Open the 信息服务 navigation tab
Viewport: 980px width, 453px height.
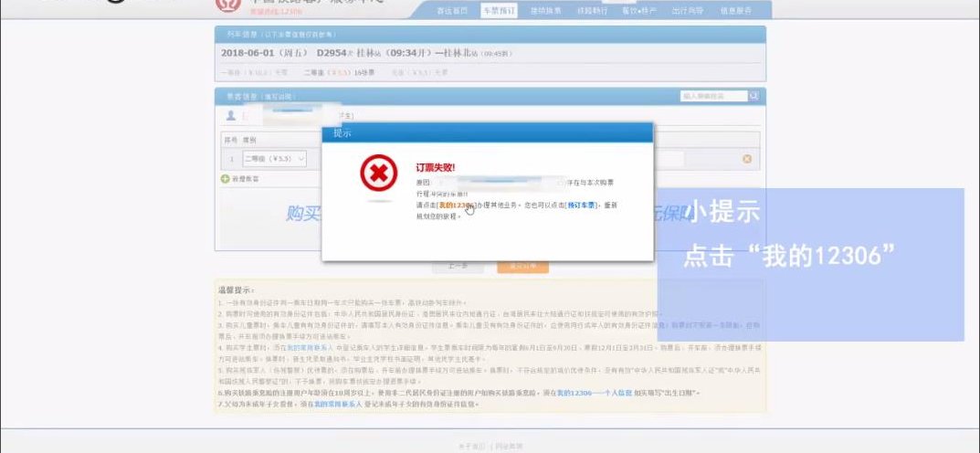[x=735, y=11]
